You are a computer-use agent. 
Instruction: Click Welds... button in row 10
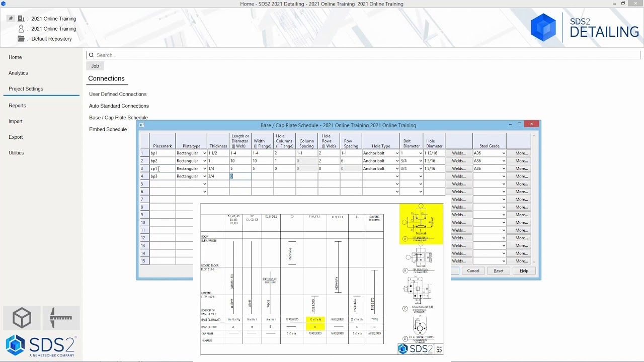459,222
